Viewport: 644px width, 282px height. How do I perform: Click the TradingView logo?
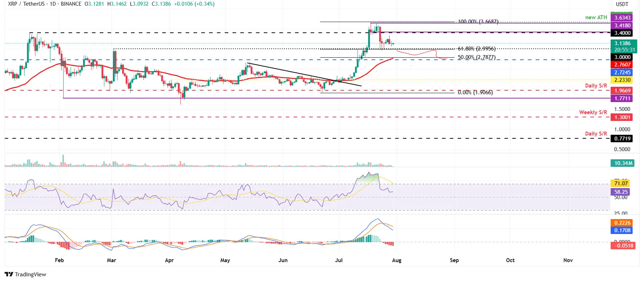(x=26, y=274)
